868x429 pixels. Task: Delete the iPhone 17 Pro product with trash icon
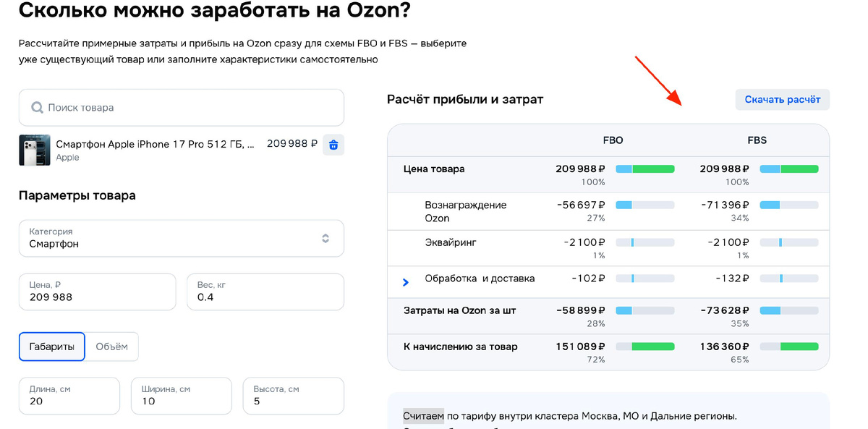click(333, 145)
